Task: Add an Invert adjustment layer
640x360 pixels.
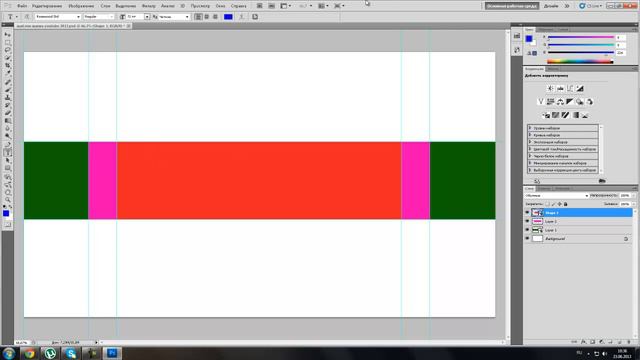Action: (x=546, y=115)
